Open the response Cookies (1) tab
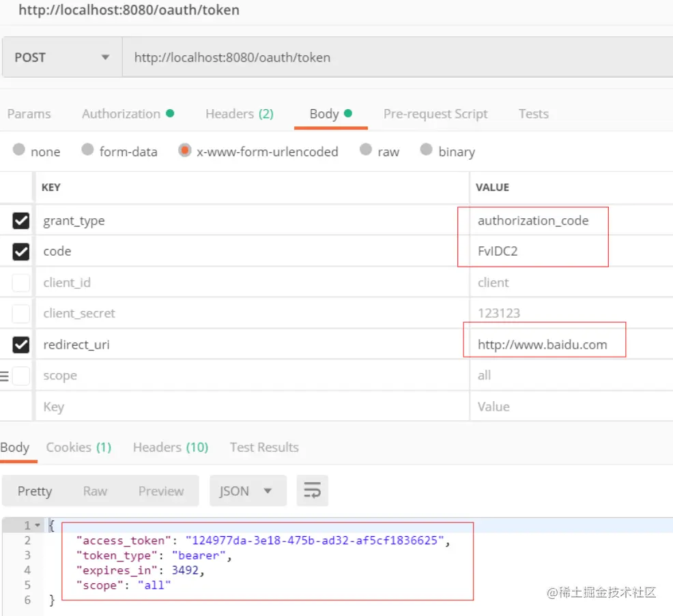673x616 pixels. (78, 448)
